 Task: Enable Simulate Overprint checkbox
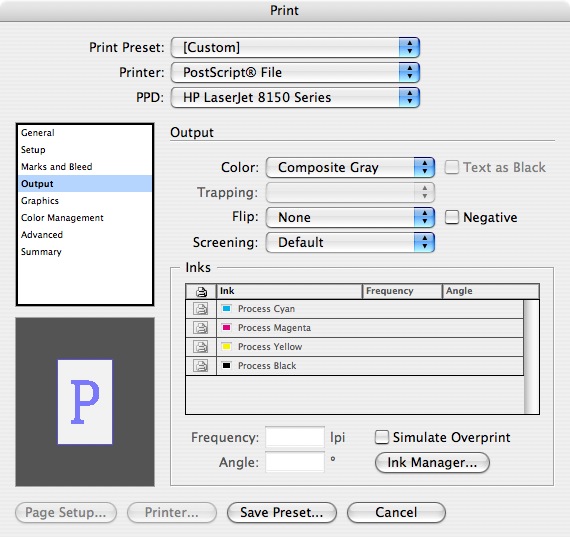382,437
